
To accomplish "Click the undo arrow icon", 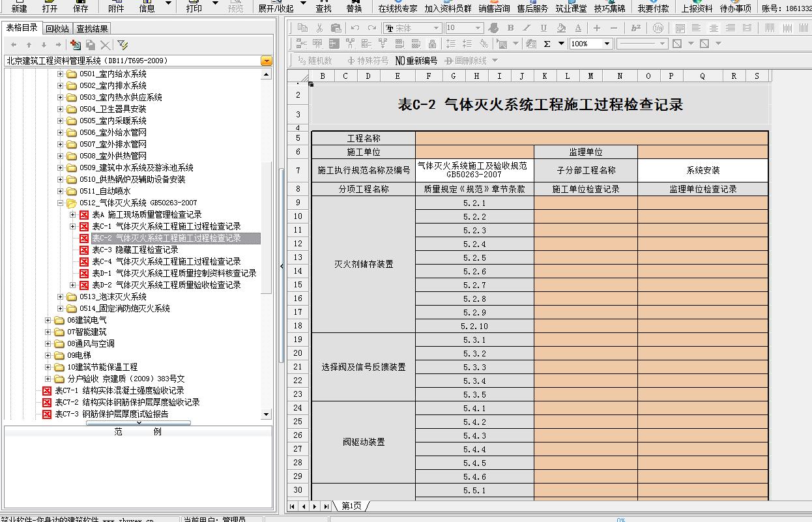I will point(355,28).
